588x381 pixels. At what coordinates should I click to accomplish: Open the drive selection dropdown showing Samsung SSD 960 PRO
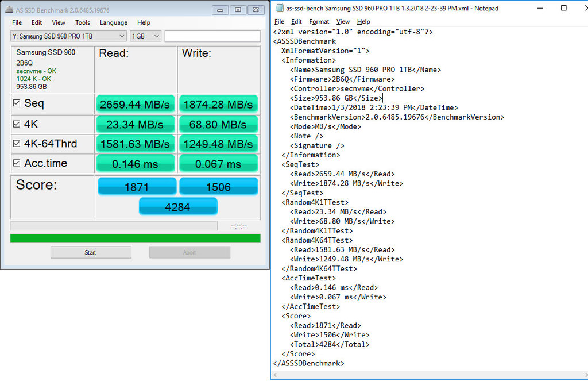point(68,36)
